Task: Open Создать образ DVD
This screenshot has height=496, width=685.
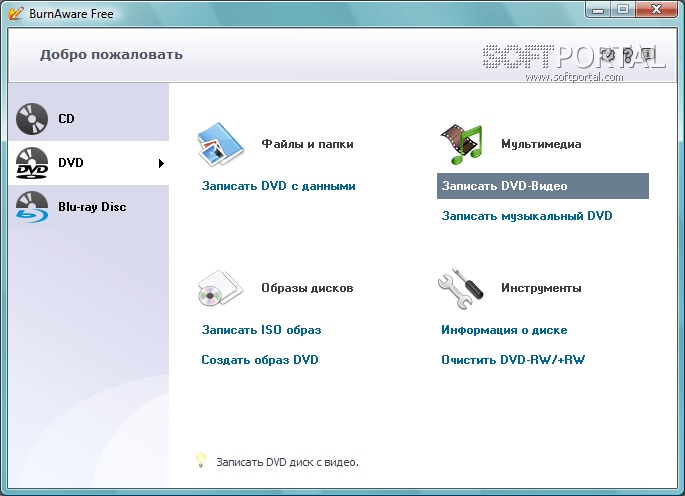Action: click(260, 360)
